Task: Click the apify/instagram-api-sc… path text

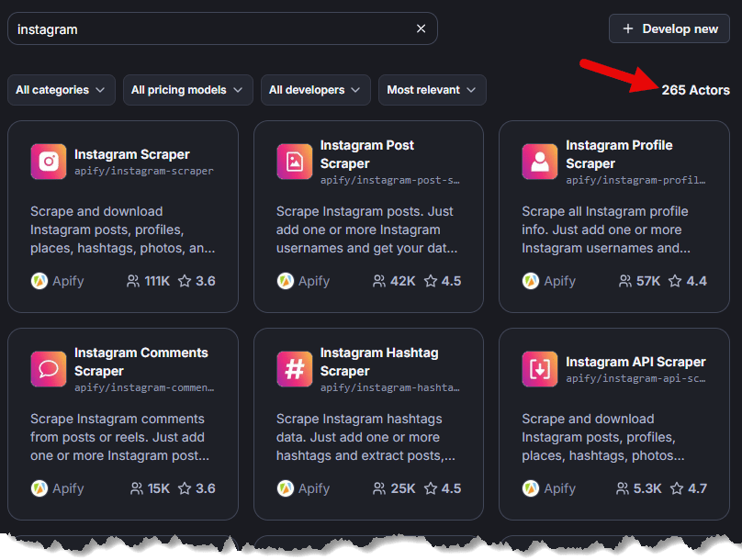Action: [635, 379]
